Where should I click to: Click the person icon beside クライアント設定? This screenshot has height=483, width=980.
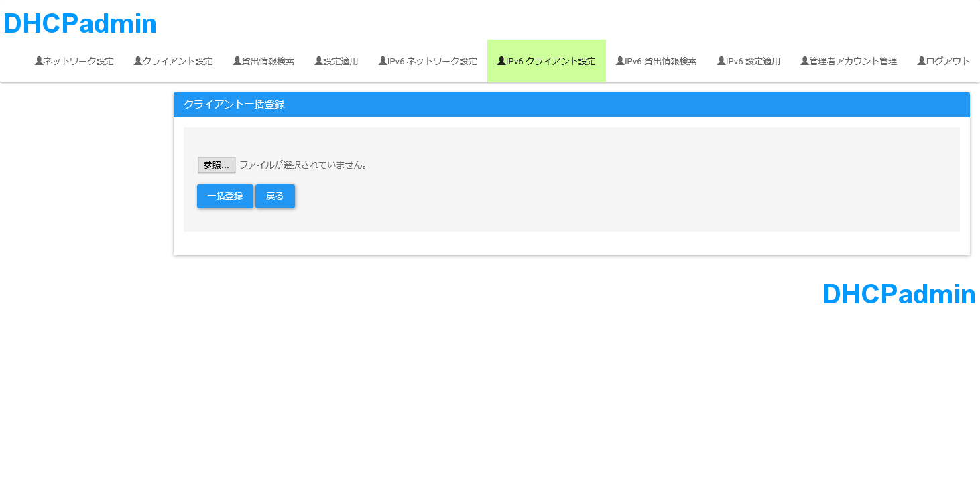[138, 61]
